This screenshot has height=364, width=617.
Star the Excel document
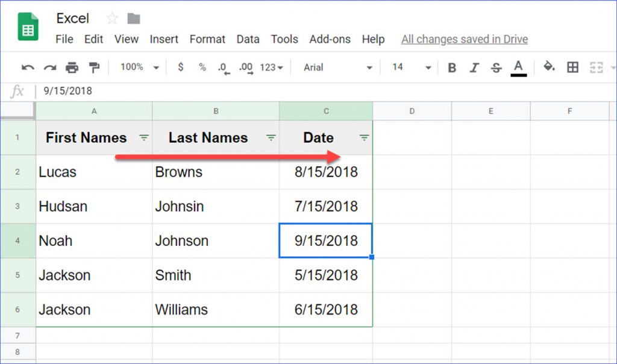pos(112,19)
